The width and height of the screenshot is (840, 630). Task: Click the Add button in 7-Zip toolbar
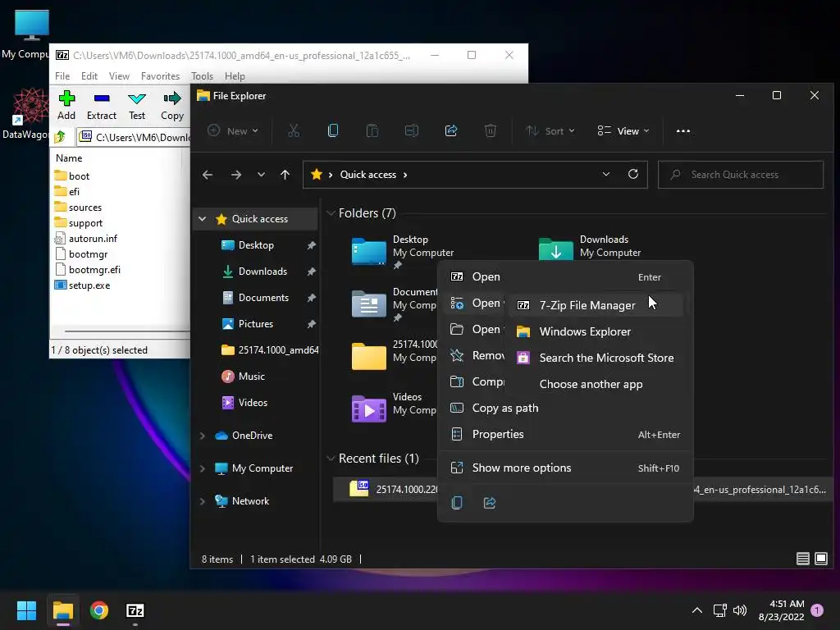(x=66, y=105)
